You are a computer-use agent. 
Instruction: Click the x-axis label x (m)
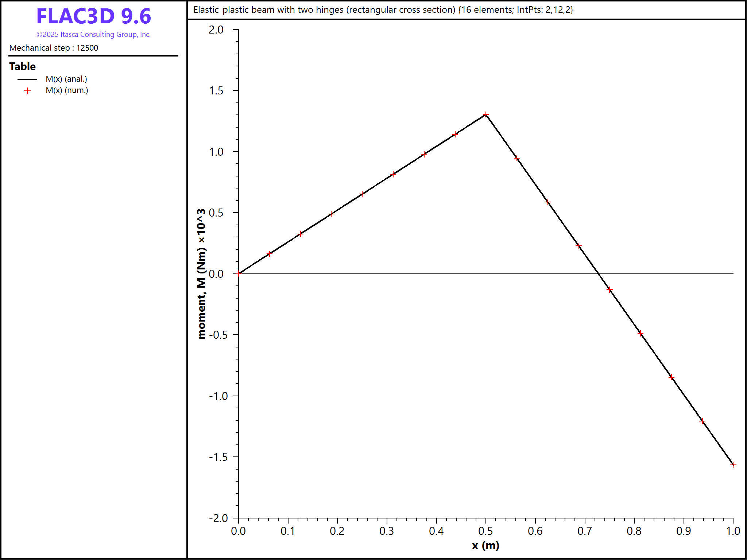(x=485, y=546)
